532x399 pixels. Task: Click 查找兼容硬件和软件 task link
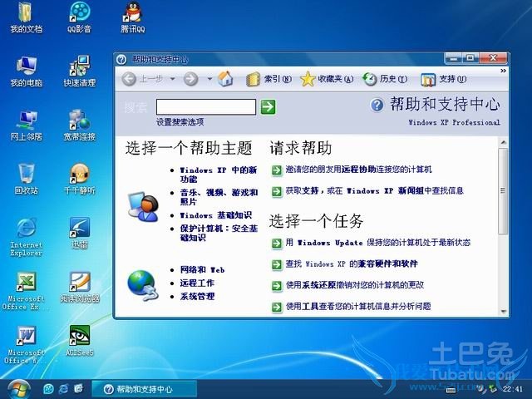352,264
